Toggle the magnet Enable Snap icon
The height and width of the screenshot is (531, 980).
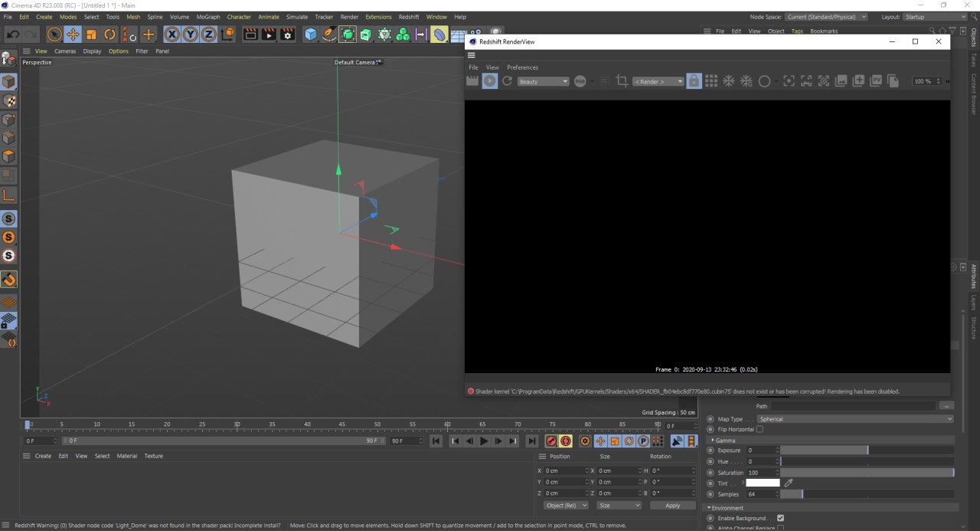click(8, 280)
